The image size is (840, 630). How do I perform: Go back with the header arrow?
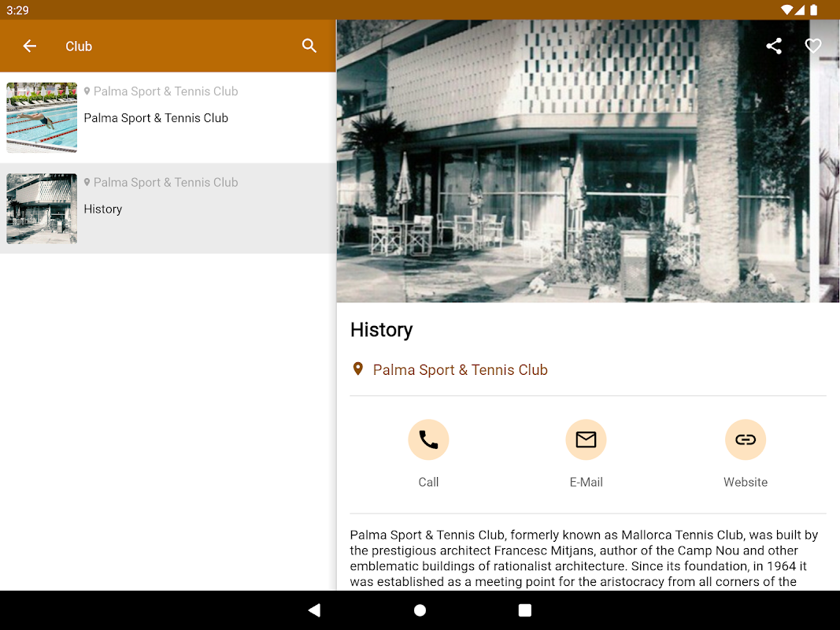pyautogui.click(x=29, y=46)
